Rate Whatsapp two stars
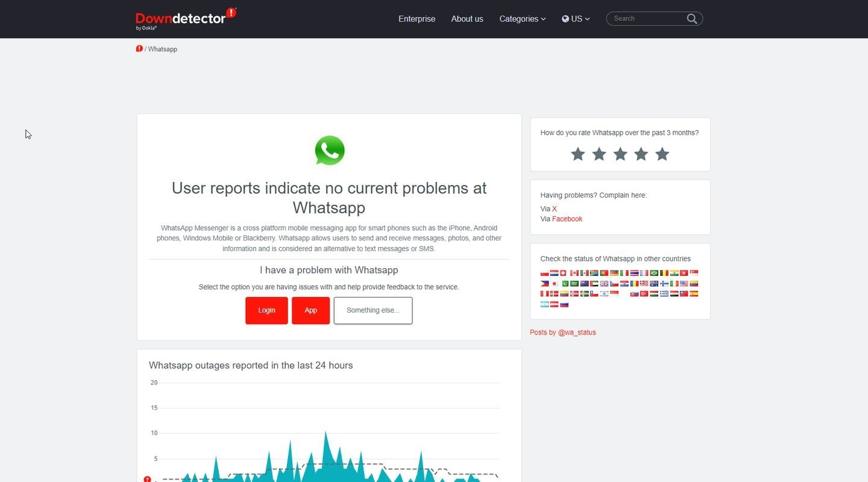Image resolution: width=868 pixels, height=482 pixels. [599, 154]
